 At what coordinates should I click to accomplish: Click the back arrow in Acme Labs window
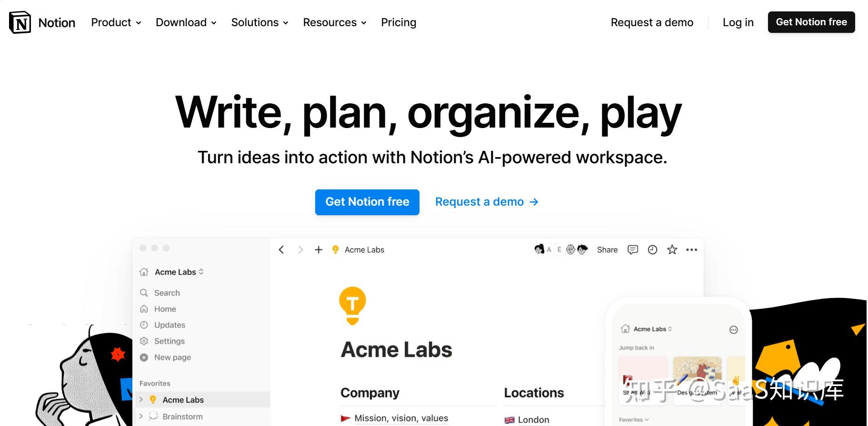(x=281, y=250)
